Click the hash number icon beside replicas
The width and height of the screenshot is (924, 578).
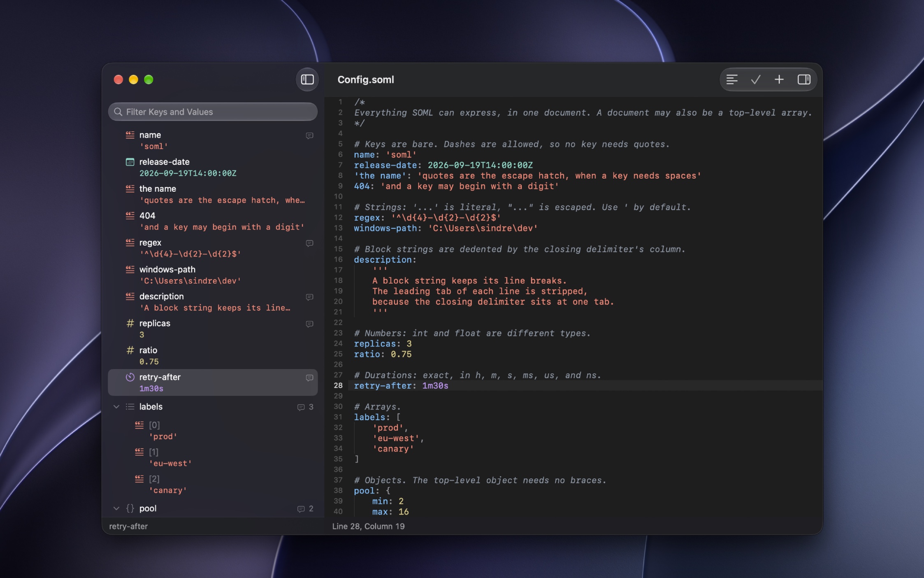pyautogui.click(x=130, y=323)
